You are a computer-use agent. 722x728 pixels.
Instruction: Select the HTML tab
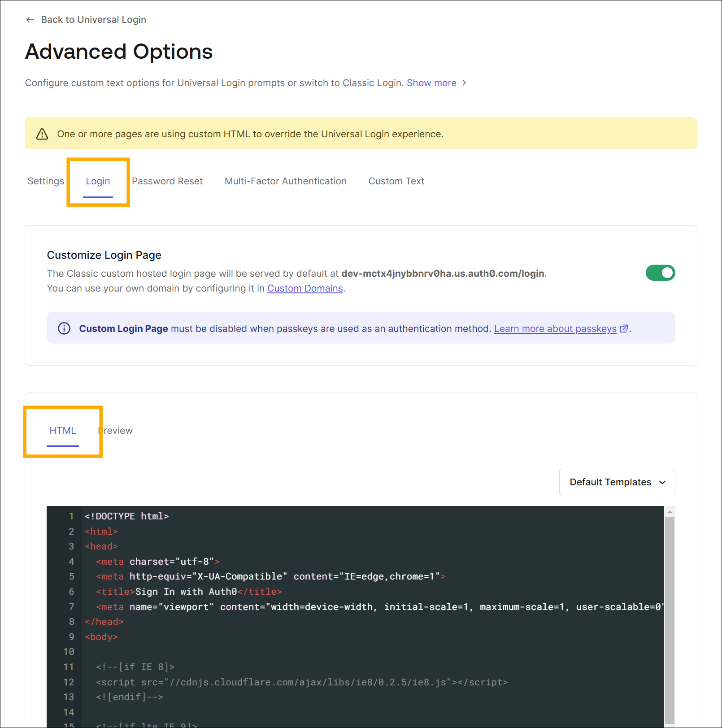tap(63, 431)
